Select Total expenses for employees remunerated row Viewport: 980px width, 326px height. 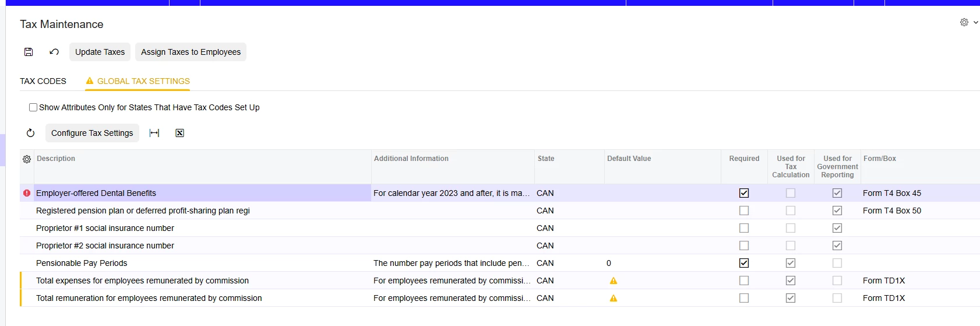click(x=500, y=281)
